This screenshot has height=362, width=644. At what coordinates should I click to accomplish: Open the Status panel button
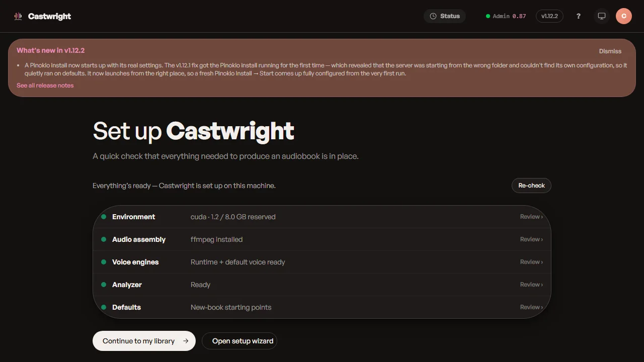click(445, 16)
